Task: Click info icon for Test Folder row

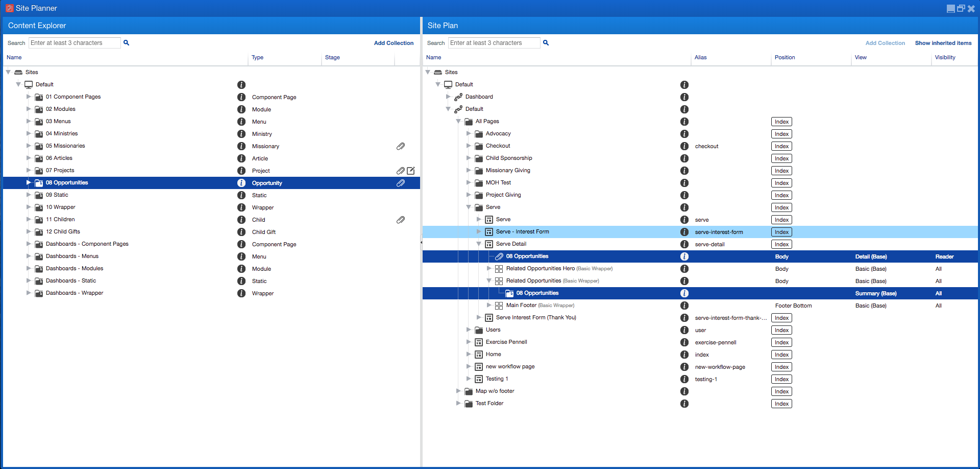Action: 684,404
